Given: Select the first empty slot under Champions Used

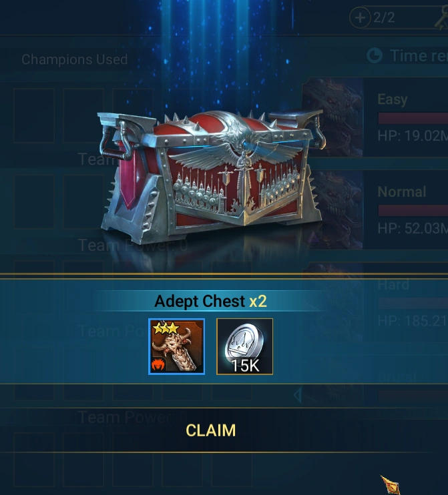Looking at the screenshot, I should point(34,116).
